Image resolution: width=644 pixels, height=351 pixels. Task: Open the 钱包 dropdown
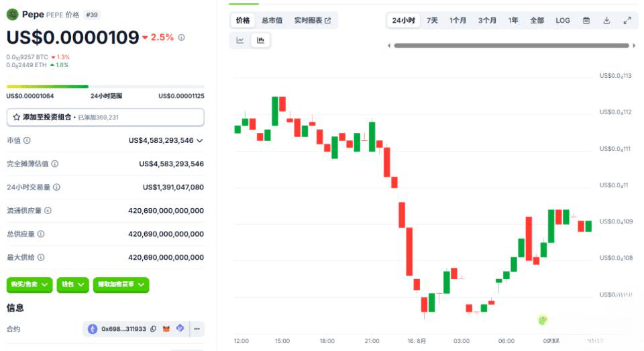coord(72,285)
